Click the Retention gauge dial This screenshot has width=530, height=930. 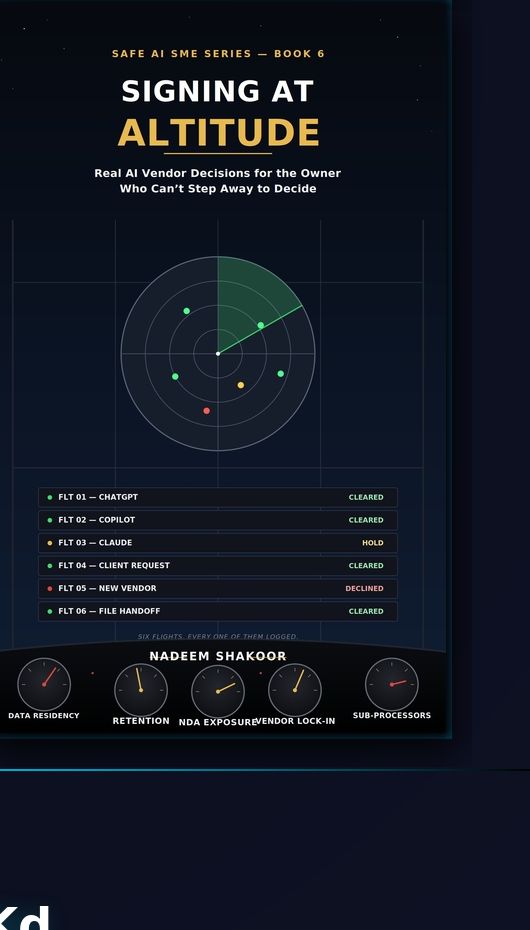(x=141, y=690)
